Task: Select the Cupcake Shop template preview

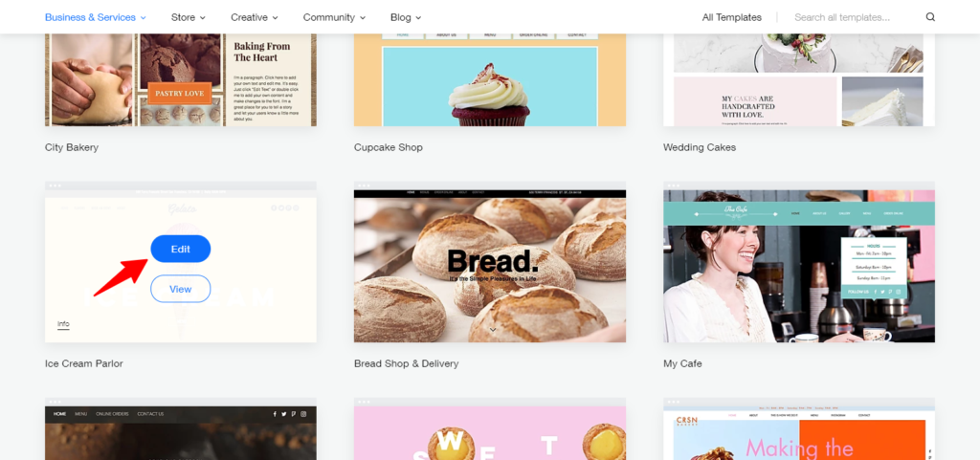Action: coord(489,80)
